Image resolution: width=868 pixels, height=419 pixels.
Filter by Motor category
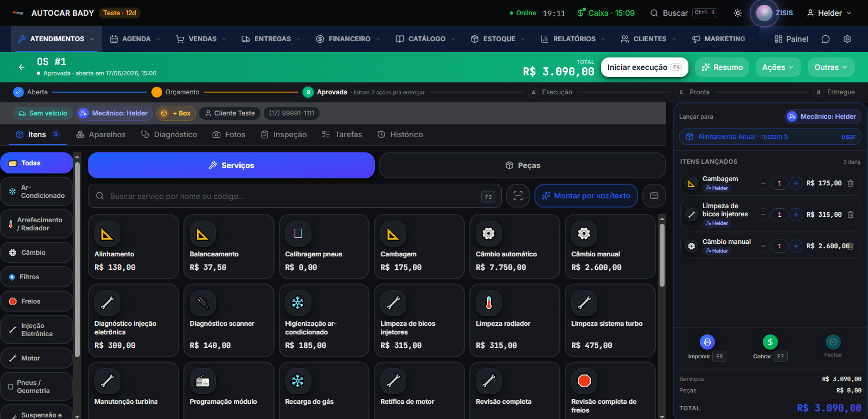click(37, 358)
